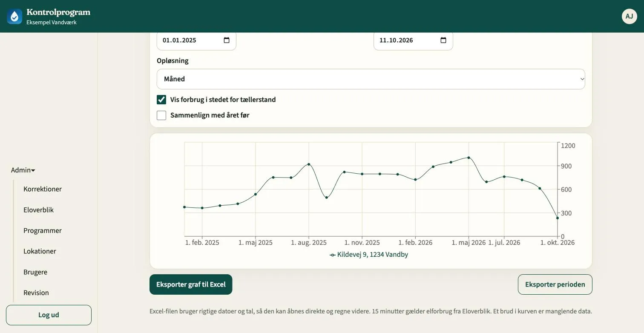644x333 pixels.
Task: Click the 'Kontrolprogram' header title
Action: (58, 12)
